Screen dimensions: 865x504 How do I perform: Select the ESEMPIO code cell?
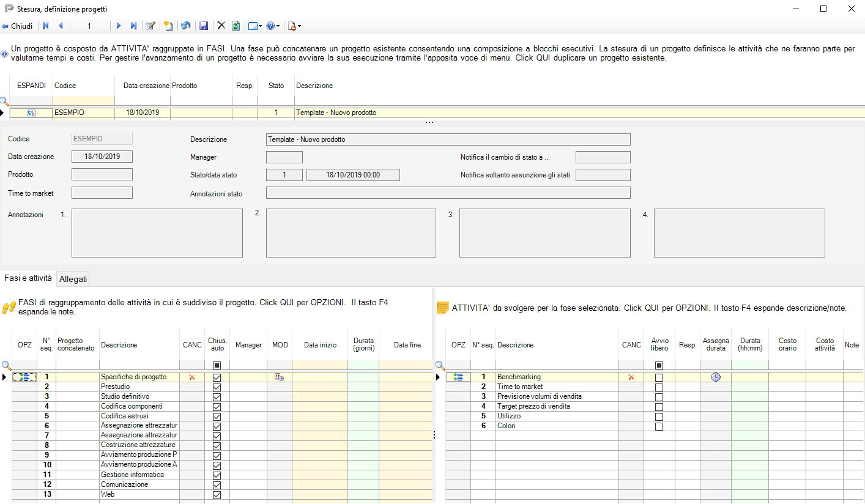click(84, 113)
